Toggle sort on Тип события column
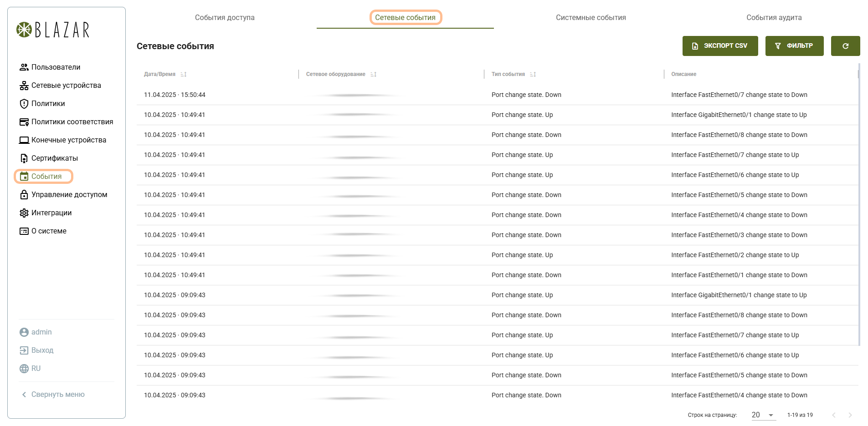This screenshot has height=426, width=868. (x=533, y=74)
